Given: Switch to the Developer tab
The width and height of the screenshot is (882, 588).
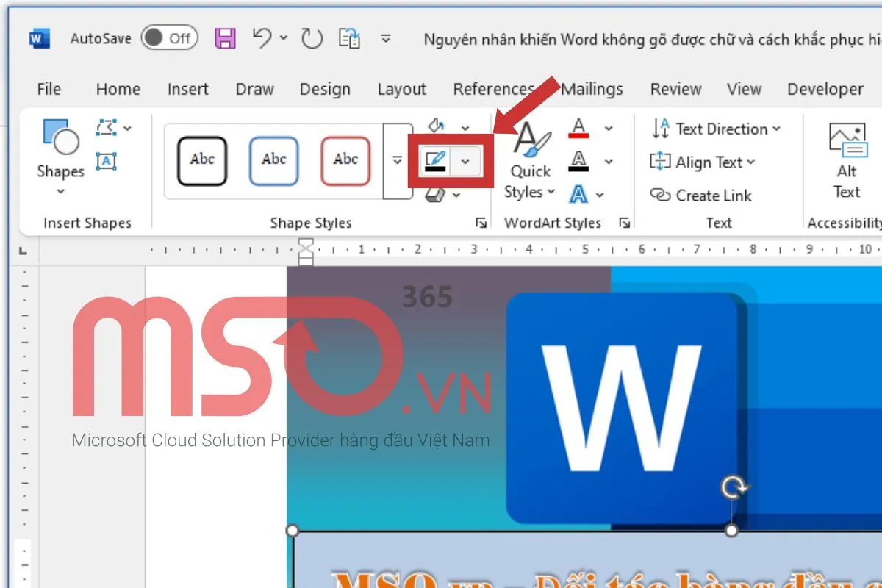Looking at the screenshot, I should (x=825, y=89).
